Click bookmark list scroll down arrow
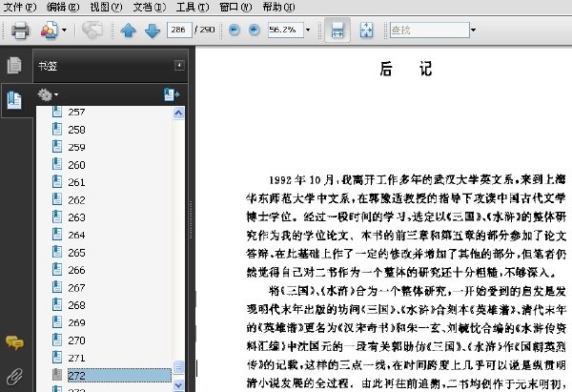 [x=178, y=385]
